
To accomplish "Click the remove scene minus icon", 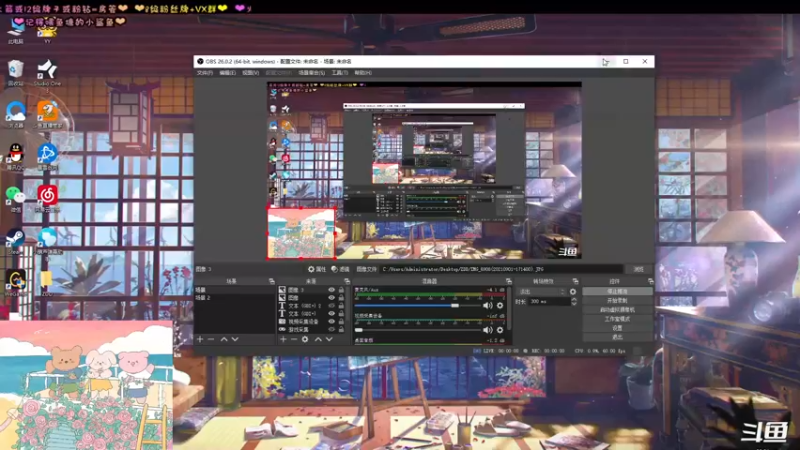I will pyautogui.click(x=211, y=339).
